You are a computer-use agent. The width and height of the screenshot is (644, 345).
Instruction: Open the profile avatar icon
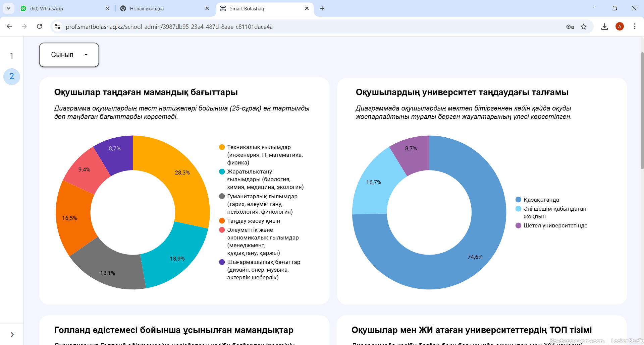click(620, 26)
